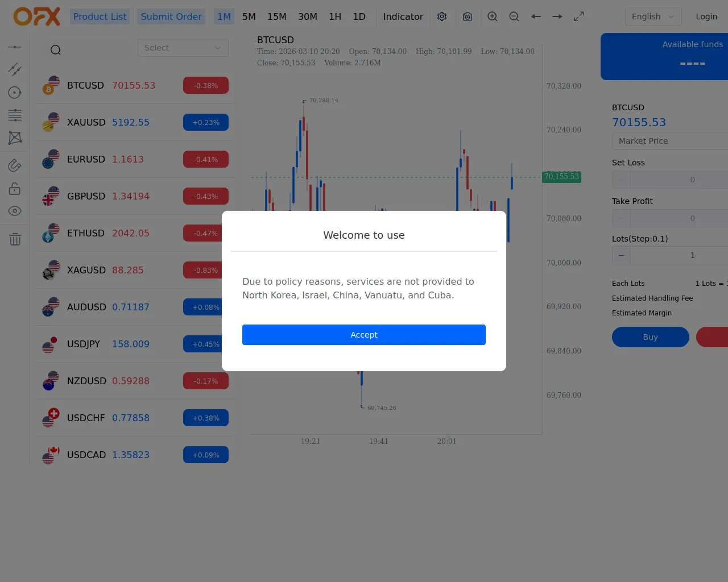This screenshot has width=728, height=582.
Task: Select the GBPUSD price 1.34194
Action: click(x=131, y=196)
